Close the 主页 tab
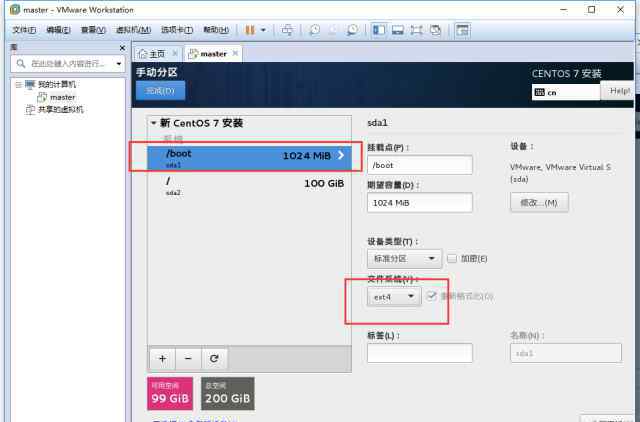 [175, 53]
